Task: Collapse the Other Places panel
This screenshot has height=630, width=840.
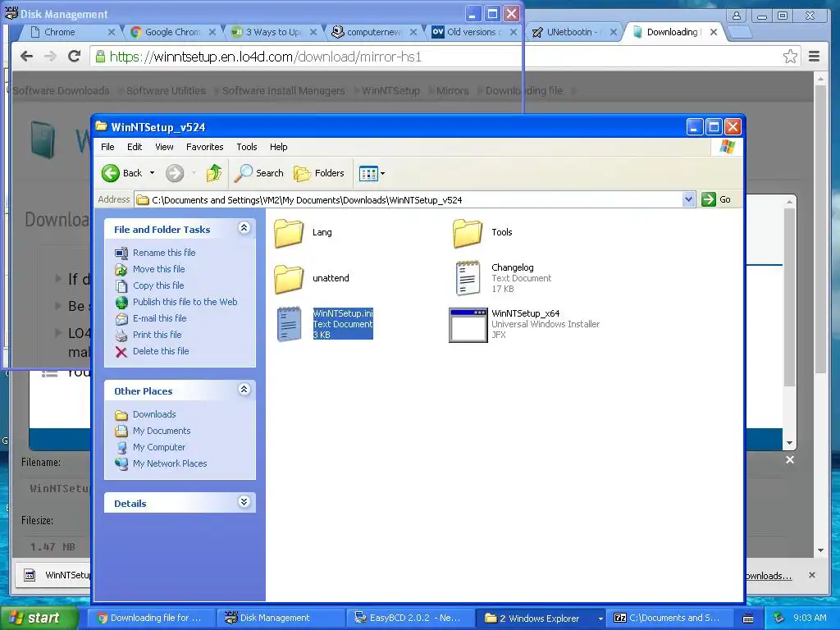Action: tap(244, 390)
